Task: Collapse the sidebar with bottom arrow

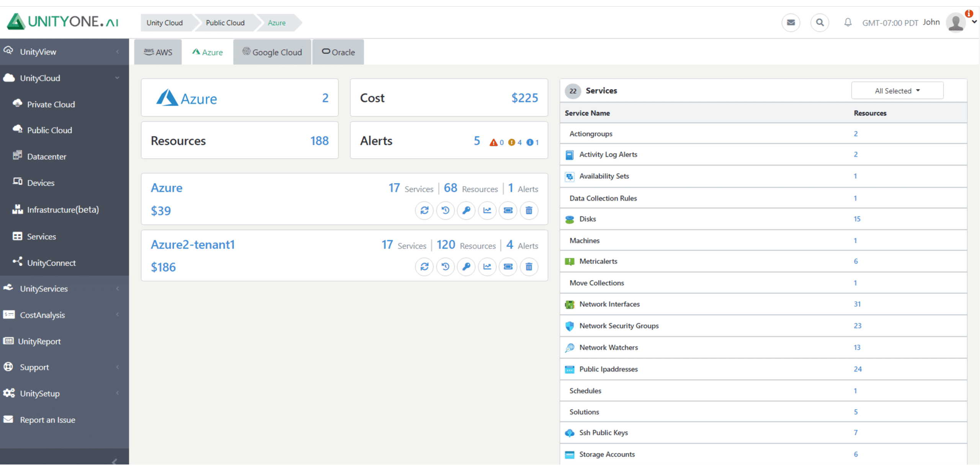Action: tap(114, 461)
